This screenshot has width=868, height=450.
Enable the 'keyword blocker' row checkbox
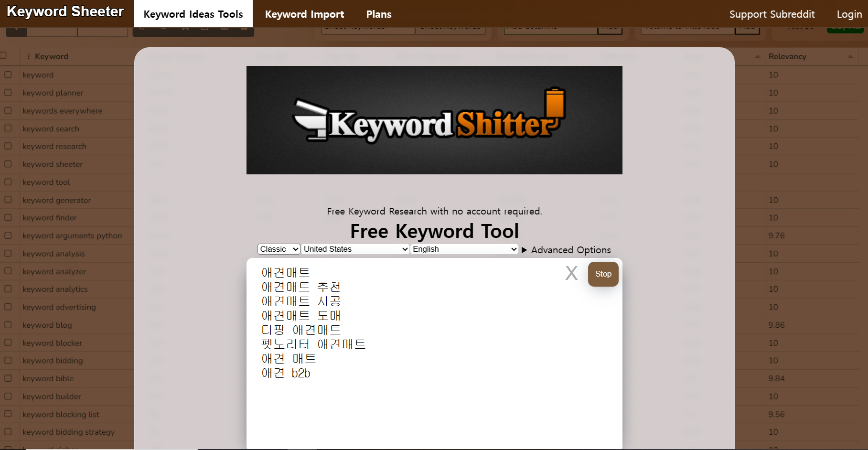tap(8, 343)
